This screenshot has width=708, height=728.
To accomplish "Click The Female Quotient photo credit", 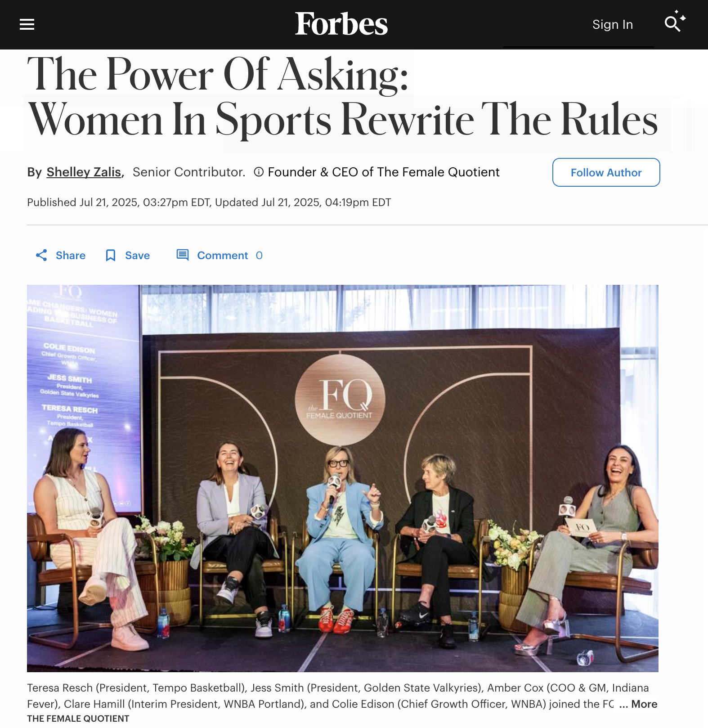I will (x=78, y=719).
